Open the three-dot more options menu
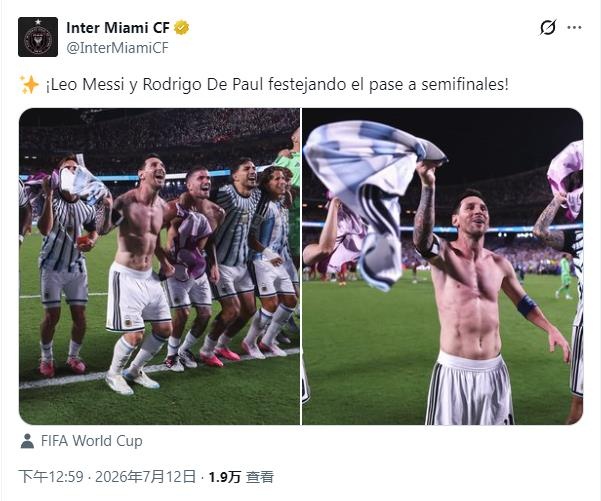Viewport: 601px width, 501px height. (574, 28)
